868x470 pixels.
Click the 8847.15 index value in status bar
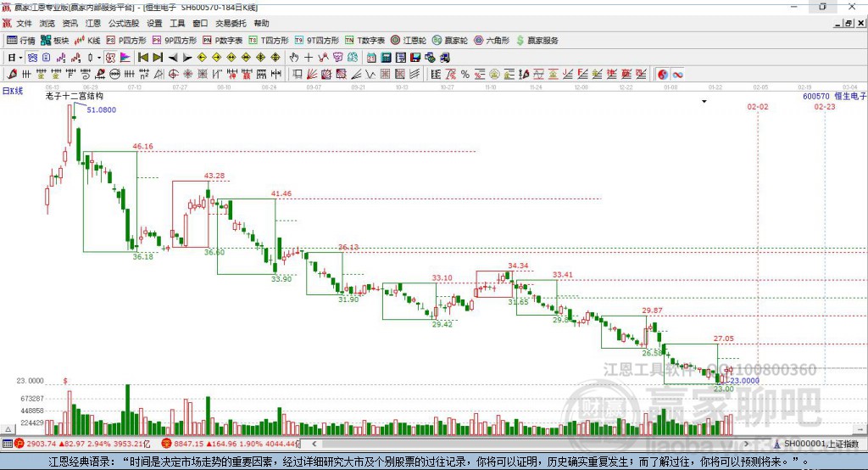pos(189,444)
